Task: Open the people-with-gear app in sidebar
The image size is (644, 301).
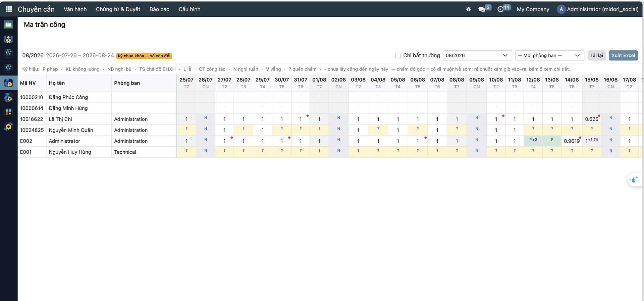Action: pyautogui.click(x=8, y=98)
